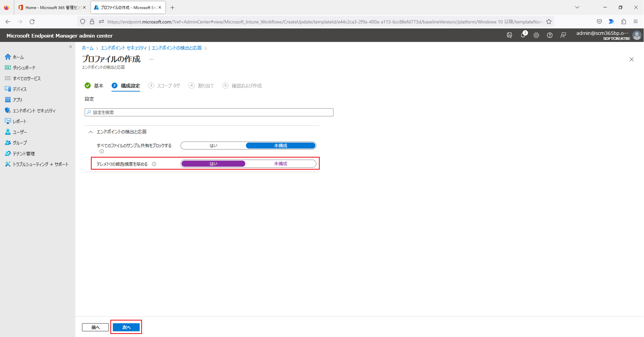Close the プロファイルの作成 blade
644x337 pixels.
click(631, 60)
